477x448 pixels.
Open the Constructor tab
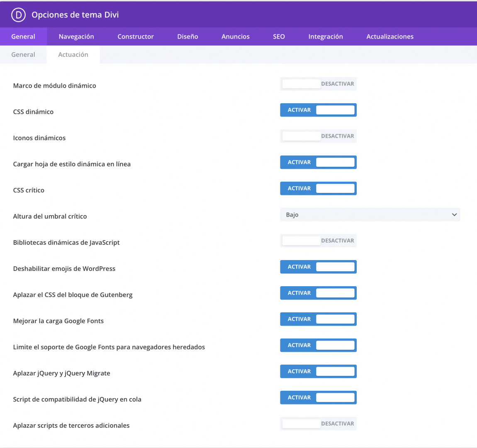pos(136,37)
